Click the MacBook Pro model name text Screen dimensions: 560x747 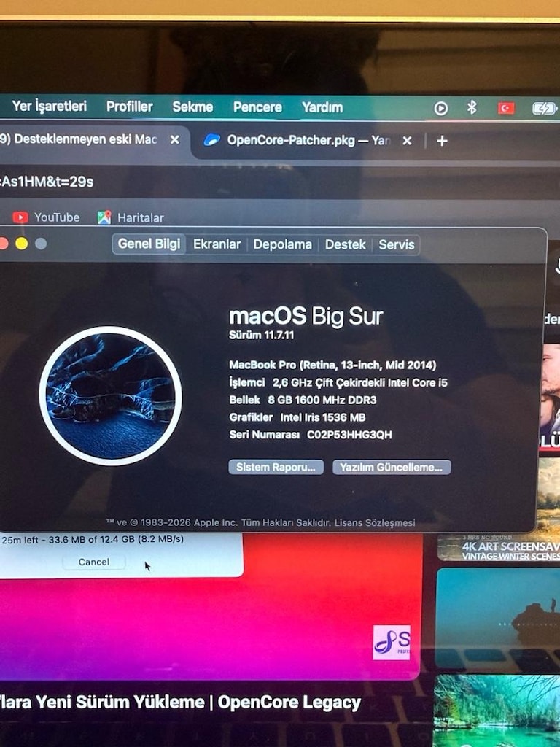pos(332,365)
